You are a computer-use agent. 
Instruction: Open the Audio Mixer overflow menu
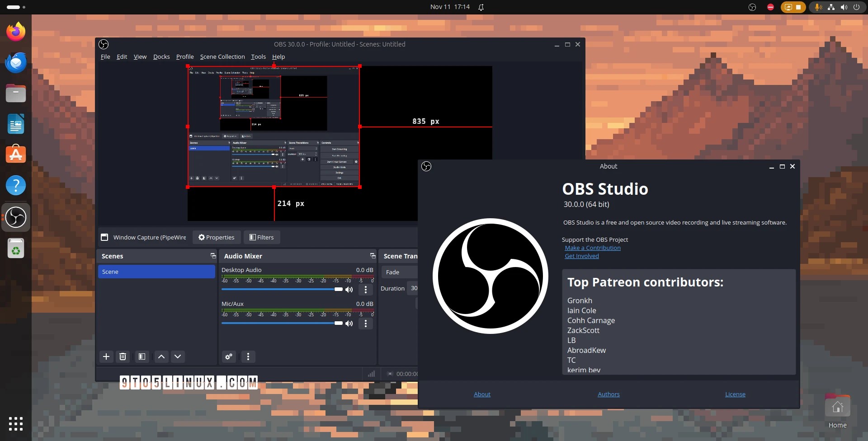(248, 357)
